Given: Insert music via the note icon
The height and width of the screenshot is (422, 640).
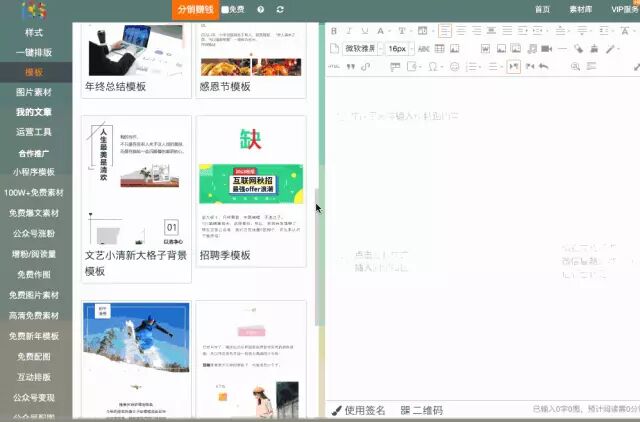Looking at the screenshot, I should pos(532,49).
